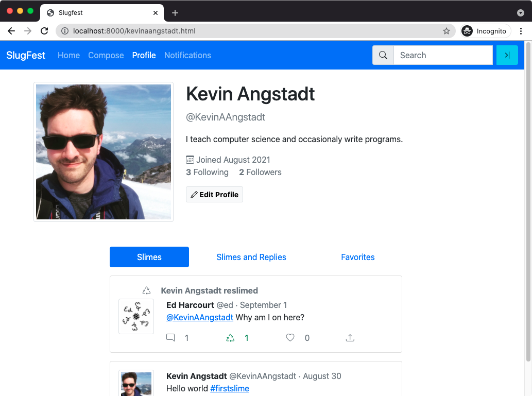Viewport: 532px width, 396px height.
Task: Click Edit Profile
Action: (x=214, y=194)
